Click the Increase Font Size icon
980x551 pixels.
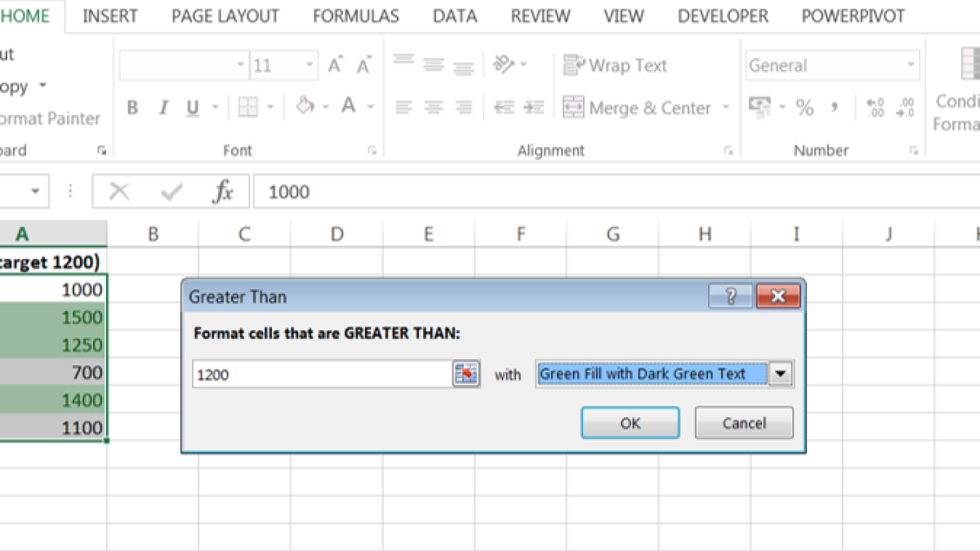point(335,65)
